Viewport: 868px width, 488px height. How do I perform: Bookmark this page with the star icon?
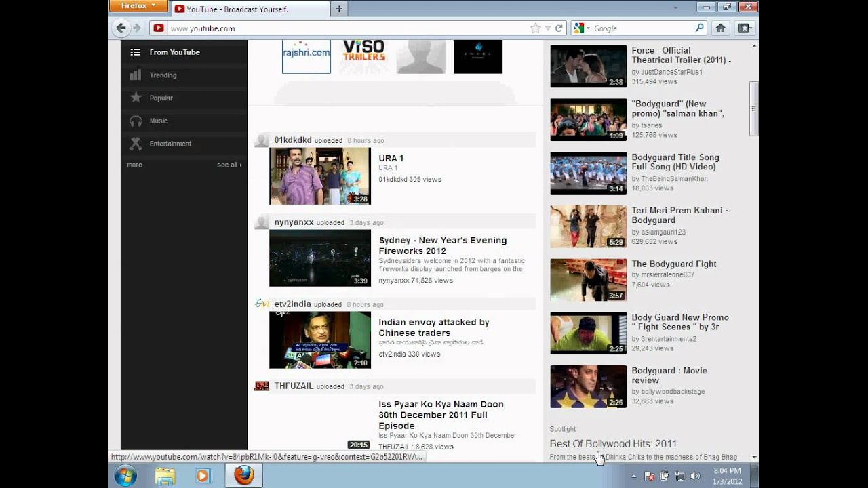tap(536, 28)
